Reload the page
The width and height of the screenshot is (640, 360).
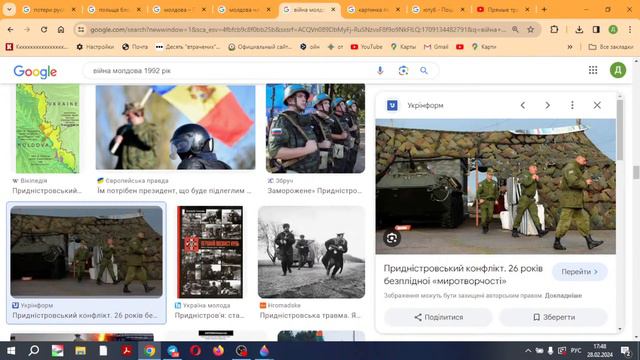(44, 29)
